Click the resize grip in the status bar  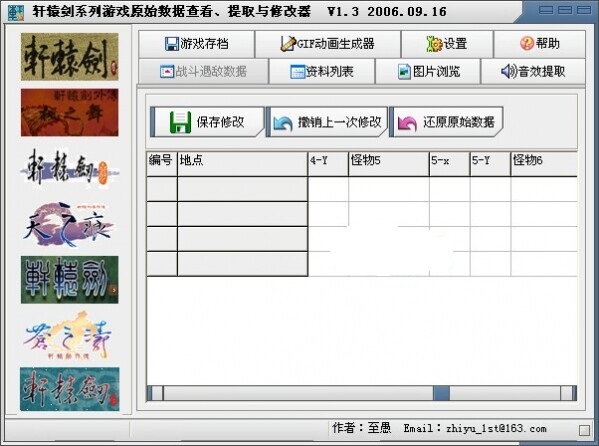(x=584, y=430)
